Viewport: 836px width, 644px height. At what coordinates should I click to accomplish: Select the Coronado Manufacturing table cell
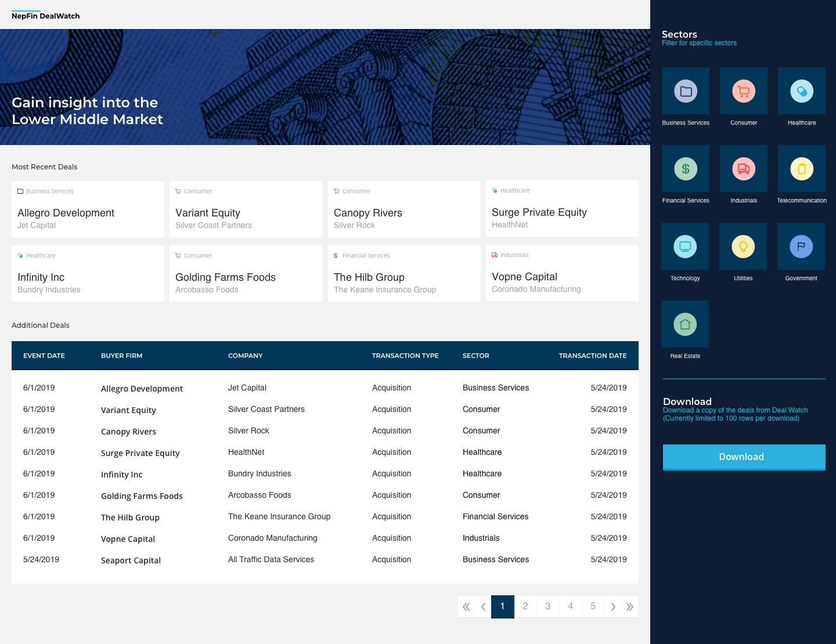click(x=273, y=538)
